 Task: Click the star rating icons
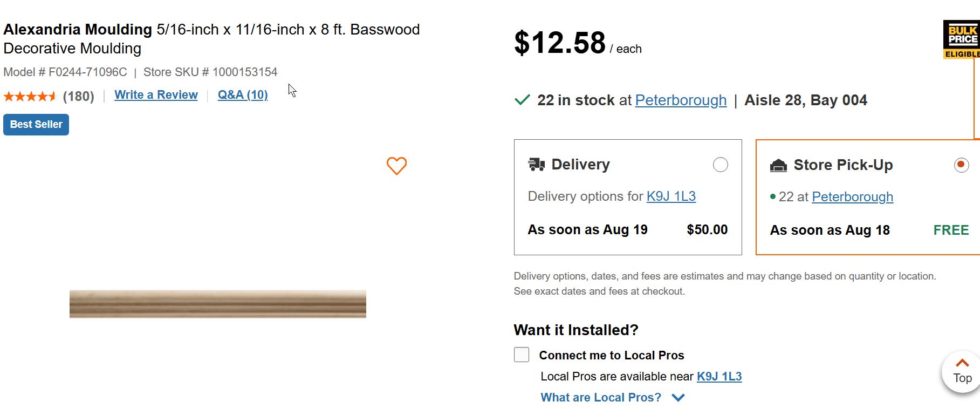click(30, 97)
